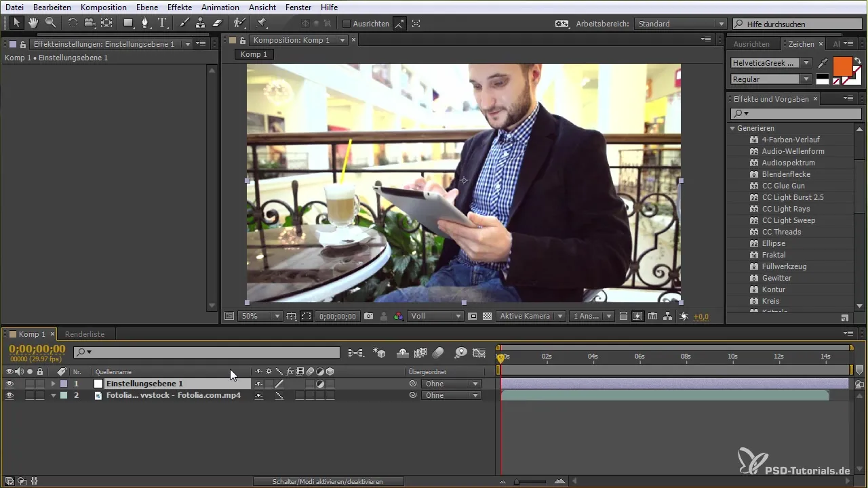The image size is (868, 488).
Task: Select the Selection arrow tool
Action: click(x=16, y=23)
